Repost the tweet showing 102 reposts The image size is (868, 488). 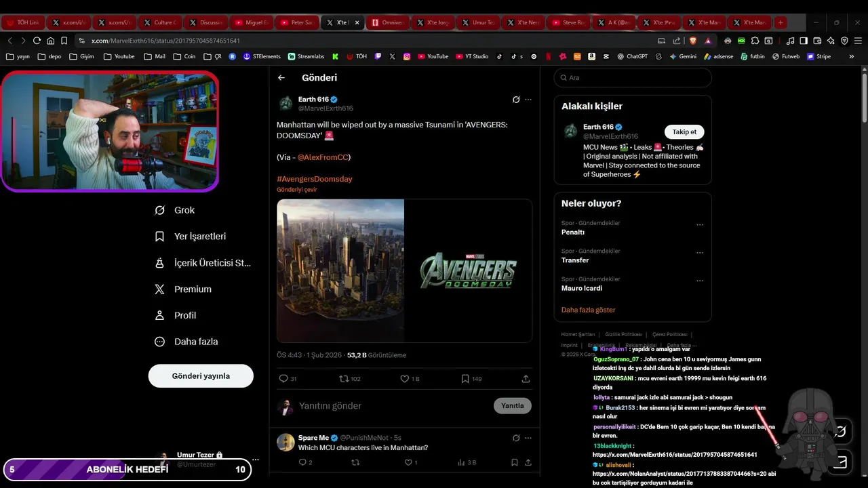349,379
